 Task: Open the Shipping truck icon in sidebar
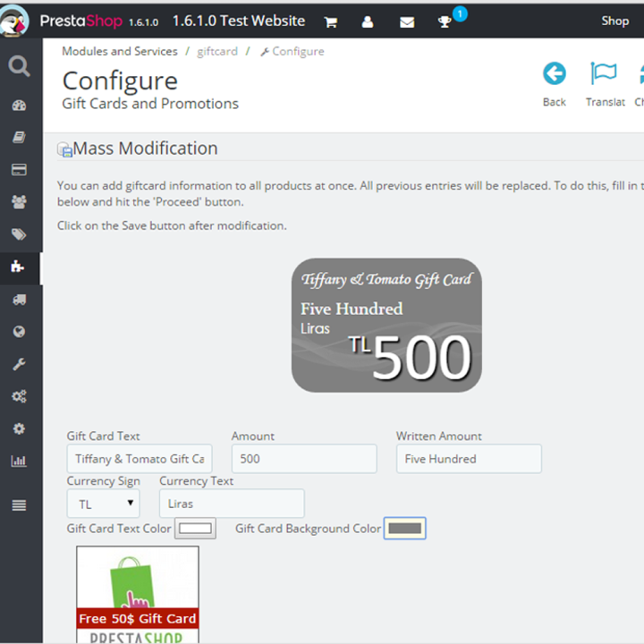pos(19,300)
